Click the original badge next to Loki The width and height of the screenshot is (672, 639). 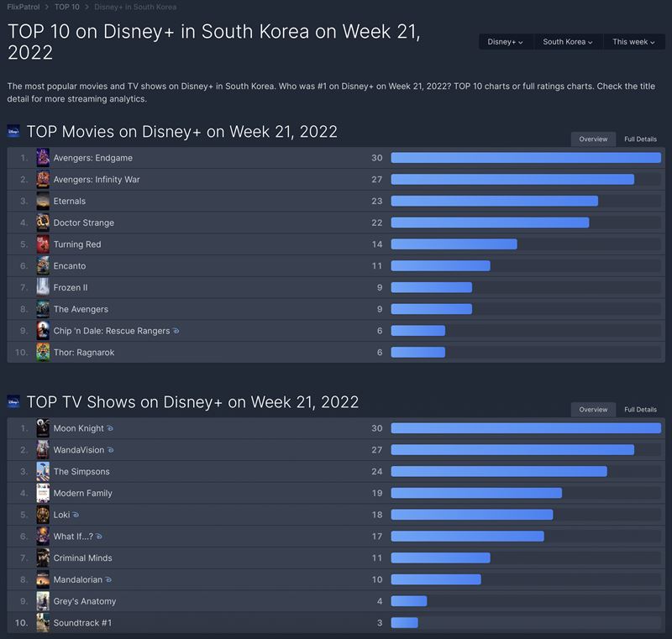coord(76,515)
